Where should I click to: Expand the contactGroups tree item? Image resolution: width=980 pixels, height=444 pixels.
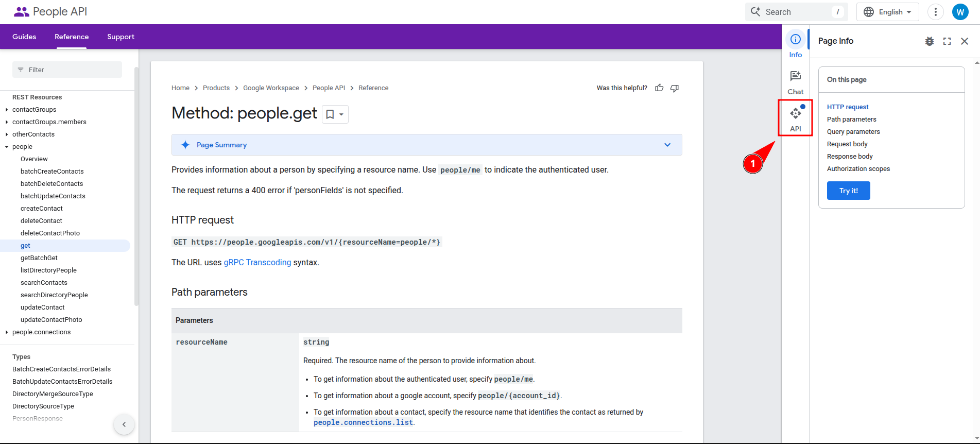click(x=7, y=110)
